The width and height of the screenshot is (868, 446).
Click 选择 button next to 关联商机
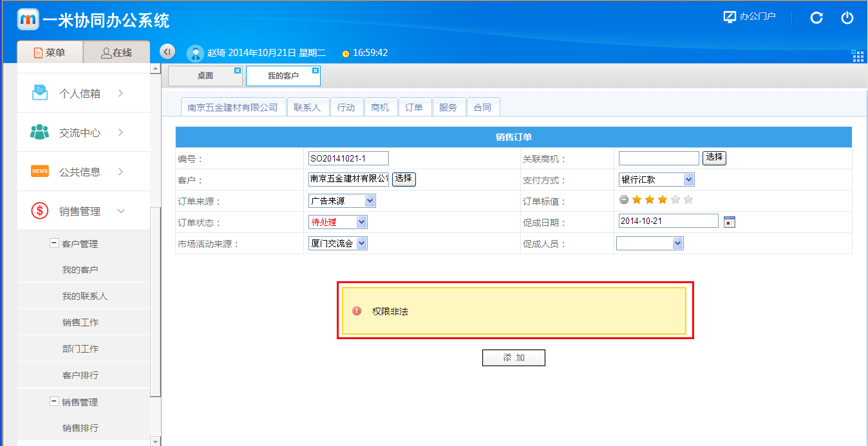tap(714, 158)
